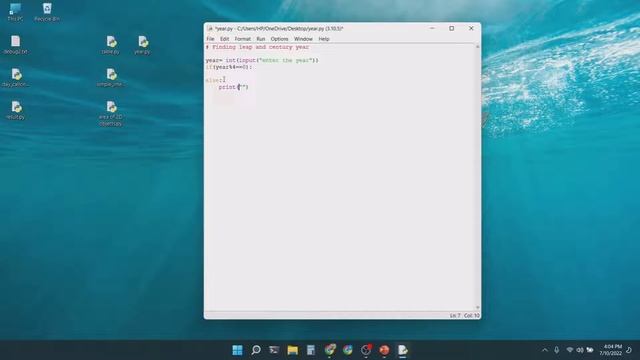Open taskbar Search
Image resolution: width=640 pixels, height=360 pixels.
tap(256, 350)
